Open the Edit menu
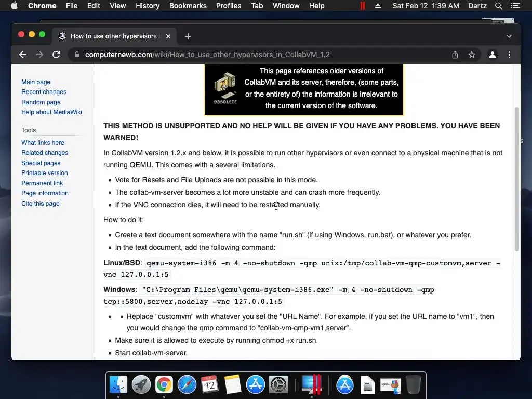The width and height of the screenshot is (532, 399). [94, 6]
